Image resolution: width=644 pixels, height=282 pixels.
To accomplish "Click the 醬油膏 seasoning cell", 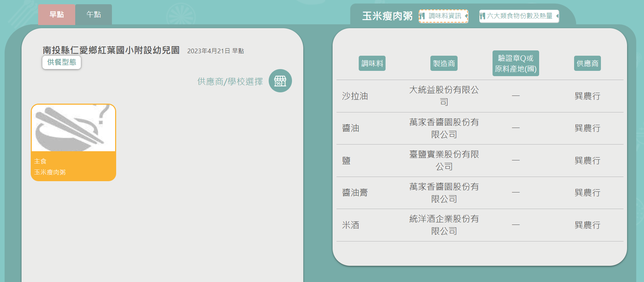I will pyautogui.click(x=355, y=193).
